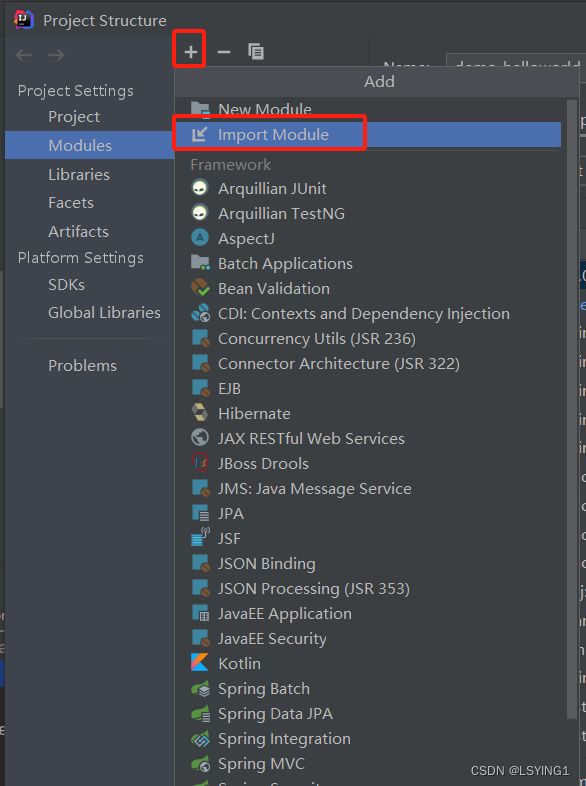
Task: Click the Hibernate logo icon
Action: point(200,413)
